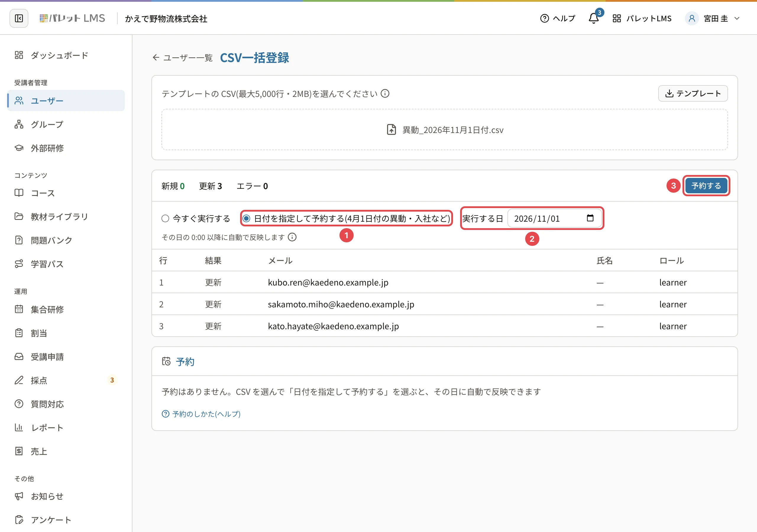Viewport: 757px width, 532px height.
Task: Click the 教材ライブラリ folder icon
Action: [19, 217]
